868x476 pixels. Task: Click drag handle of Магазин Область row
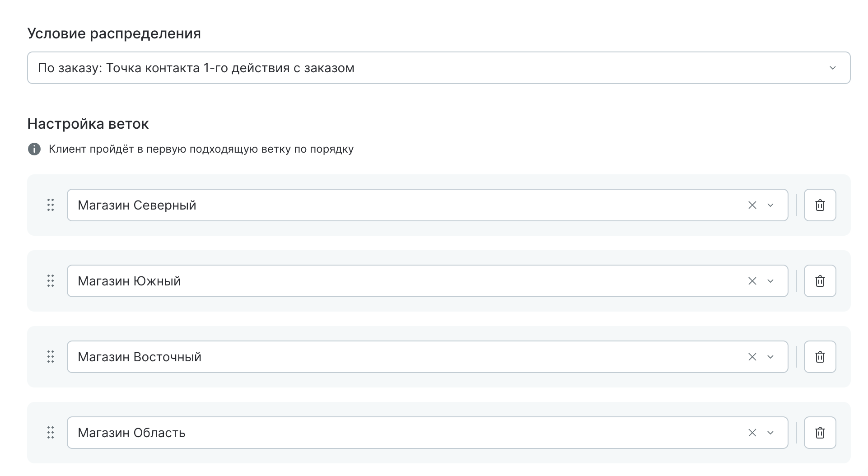pyautogui.click(x=51, y=433)
